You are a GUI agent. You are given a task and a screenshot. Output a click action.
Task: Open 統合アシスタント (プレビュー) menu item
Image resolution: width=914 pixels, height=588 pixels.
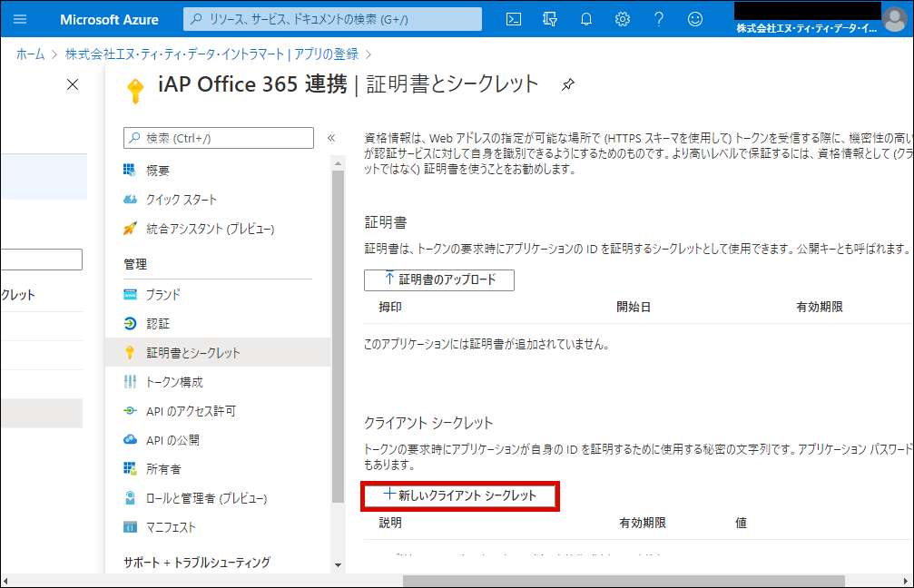pyautogui.click(x=210, y=229)
